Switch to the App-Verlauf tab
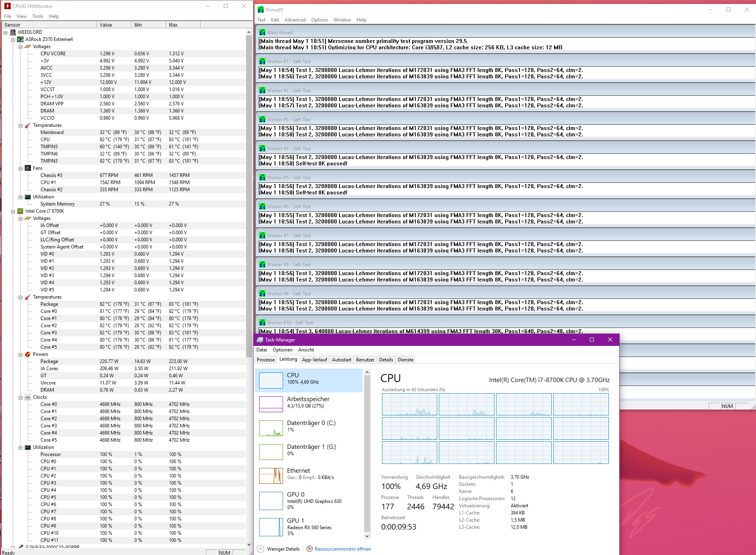 [x=314, y=360]
